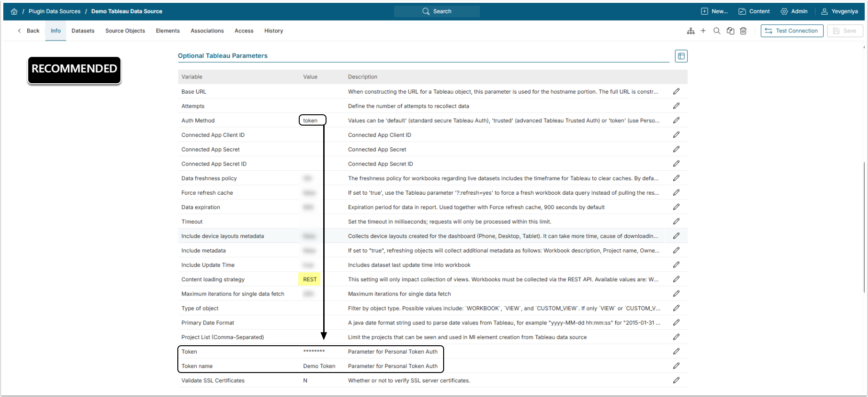Edit the Auth Method parameter
The image size is (868, 397).
coord(676,120)
